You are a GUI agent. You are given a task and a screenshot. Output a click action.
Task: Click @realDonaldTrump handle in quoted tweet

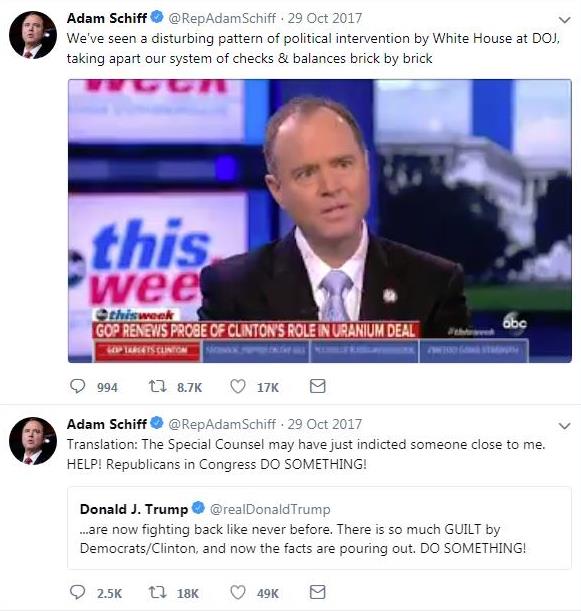pos(270,509)
